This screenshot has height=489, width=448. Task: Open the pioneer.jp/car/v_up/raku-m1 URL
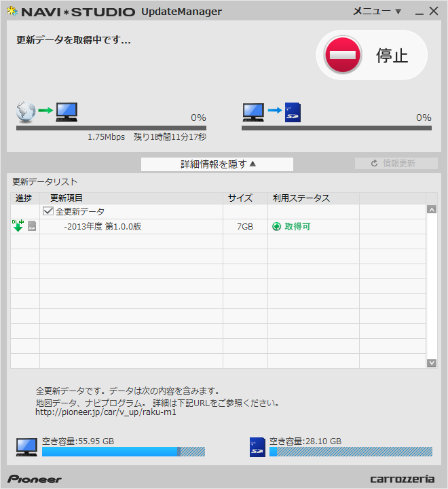point(106,412)
